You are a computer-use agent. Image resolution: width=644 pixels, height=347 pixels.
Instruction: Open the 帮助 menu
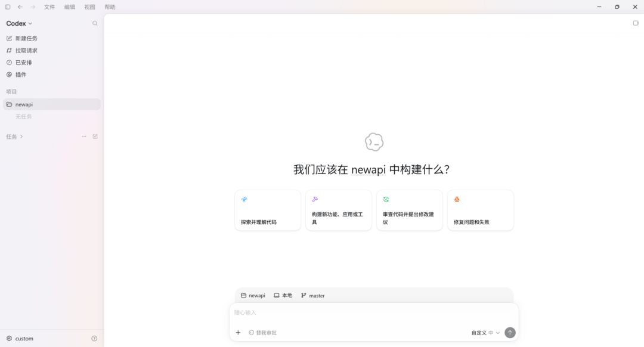(110, 7)
